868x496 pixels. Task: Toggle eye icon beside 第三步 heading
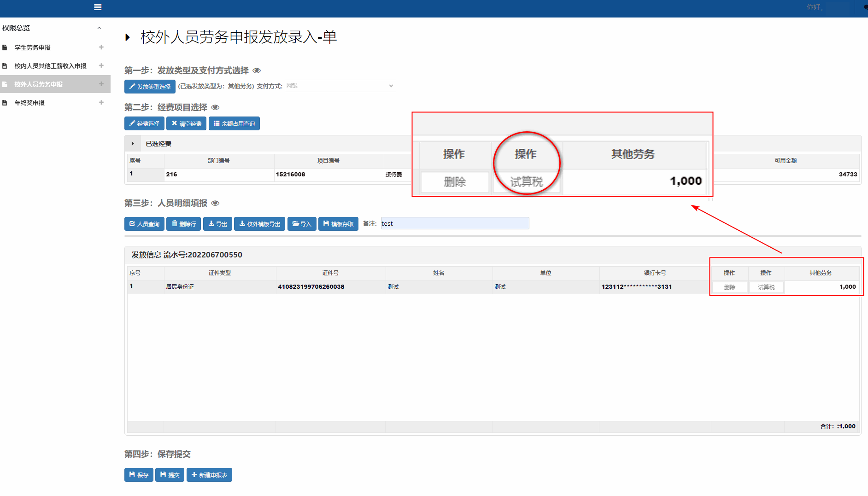tap(215, 203)
